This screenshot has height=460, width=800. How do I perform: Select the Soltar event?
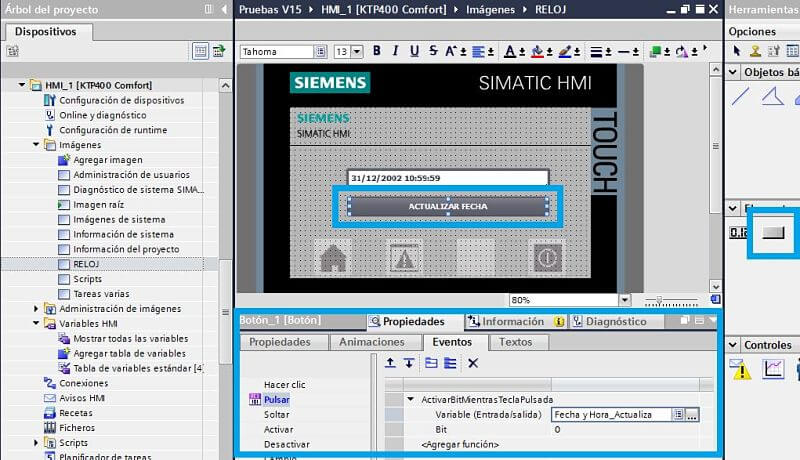click(277, 414)
